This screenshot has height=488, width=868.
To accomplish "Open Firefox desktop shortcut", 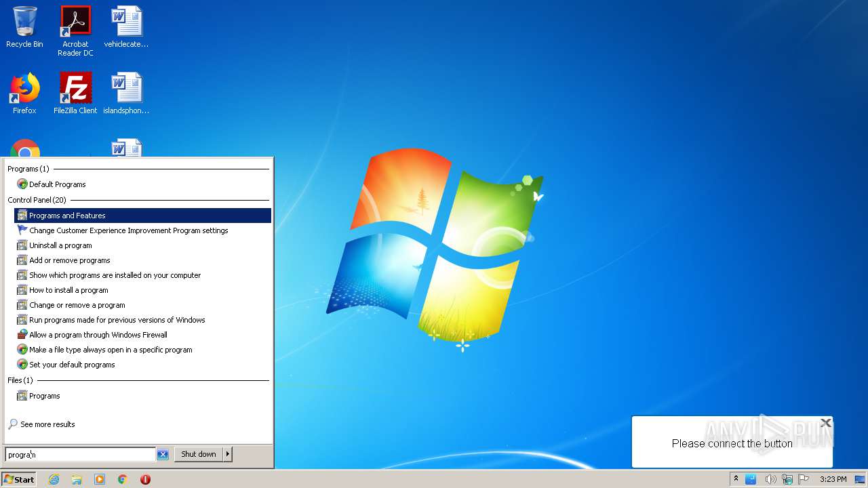I will [24, 94].
